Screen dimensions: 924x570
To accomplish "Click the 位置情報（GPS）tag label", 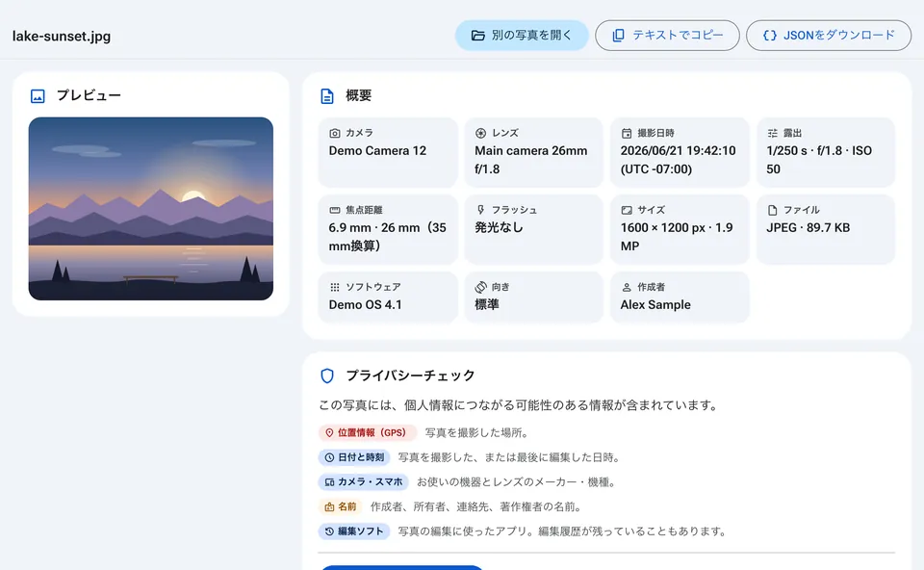I will (x=372, y=432).
